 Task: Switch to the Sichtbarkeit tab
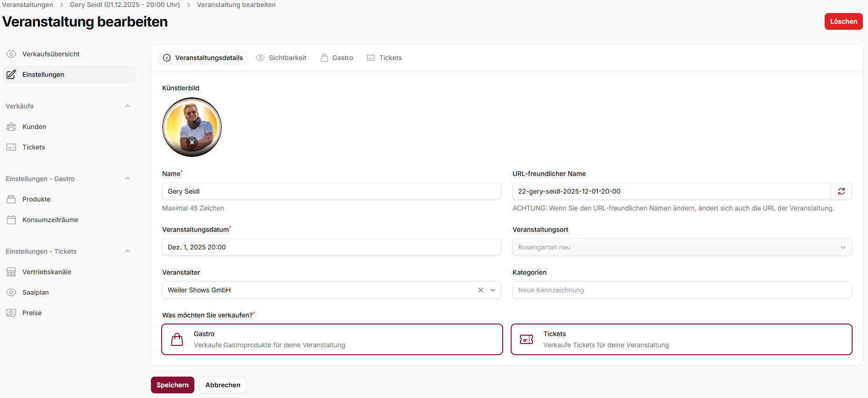[281, 58]
